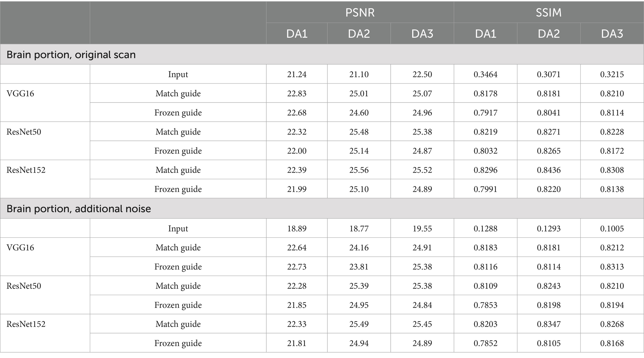The height and width of the screenshot is (358, 644).
Task: Click the value 21.24 in the PSNR DA1 column
Action: tap(297, 74)
